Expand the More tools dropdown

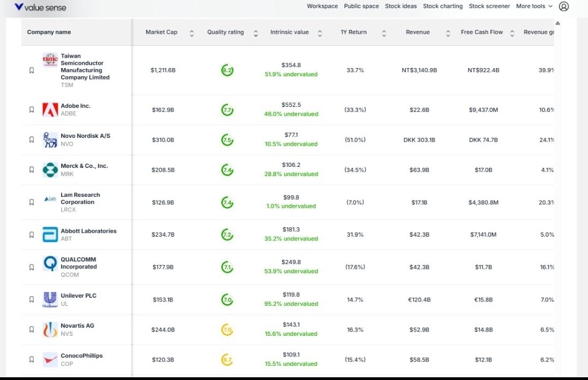(x=535, y=6)
